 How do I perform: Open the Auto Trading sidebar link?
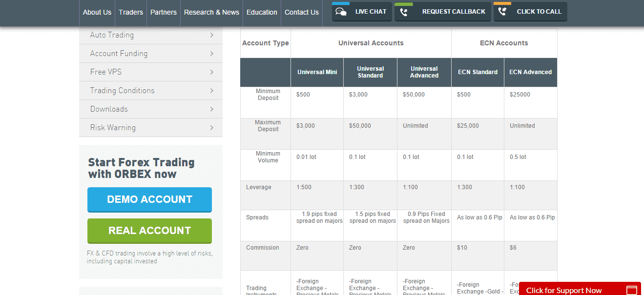pos(151,35)
